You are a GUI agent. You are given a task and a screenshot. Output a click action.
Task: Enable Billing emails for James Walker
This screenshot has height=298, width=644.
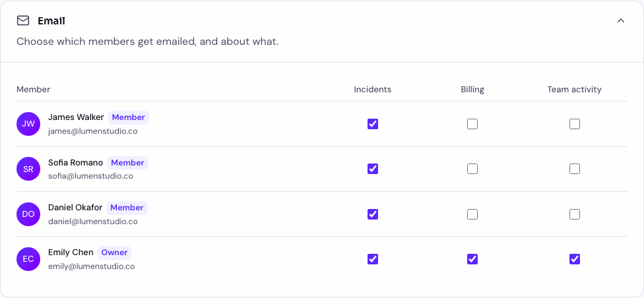[472, 124]
